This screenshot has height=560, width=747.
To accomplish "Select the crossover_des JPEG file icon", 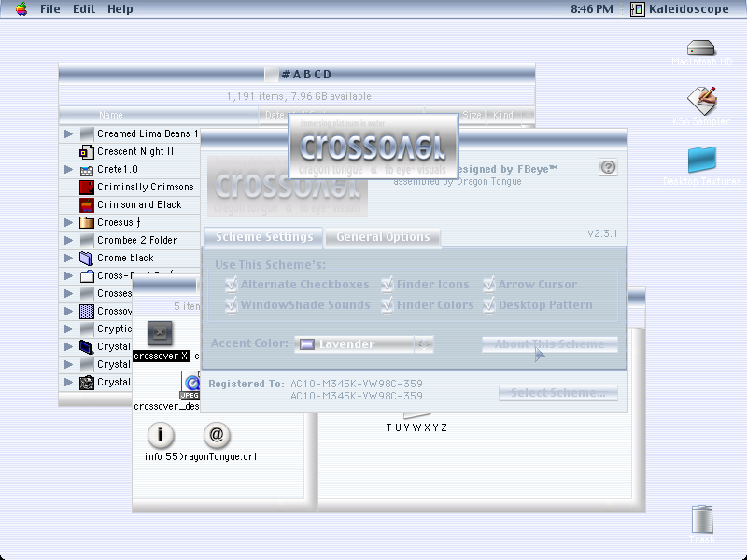I will pyautogui.click(x=190, y=385).
